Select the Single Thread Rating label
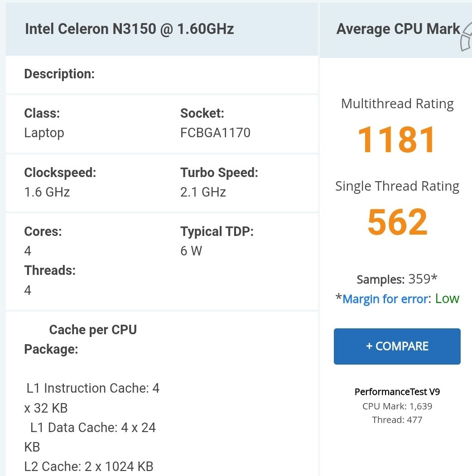Image resolution: width=472 pixels, height=476 pixels. 397,186
